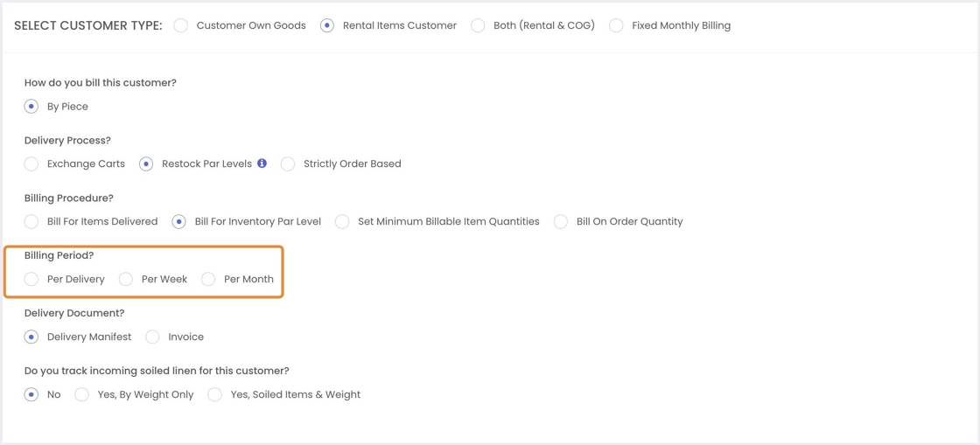Select Yes, By Weight Only tracking

[x=82, y=395]
